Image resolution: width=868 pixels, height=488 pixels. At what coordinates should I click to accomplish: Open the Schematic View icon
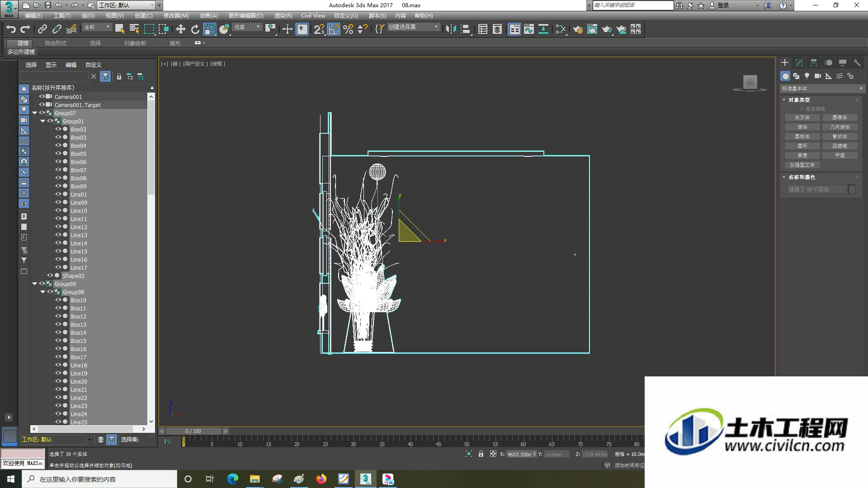pos(543,29)
